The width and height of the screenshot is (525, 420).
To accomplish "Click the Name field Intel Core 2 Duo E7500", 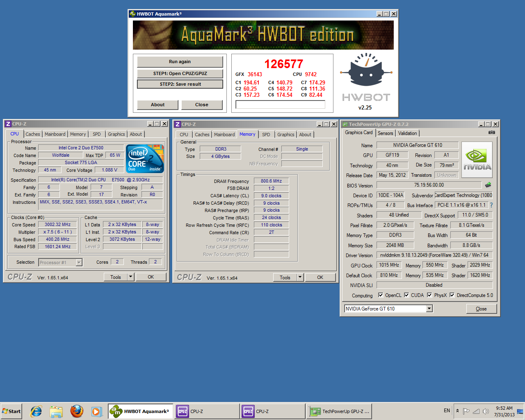I will [x=81, y=148].
